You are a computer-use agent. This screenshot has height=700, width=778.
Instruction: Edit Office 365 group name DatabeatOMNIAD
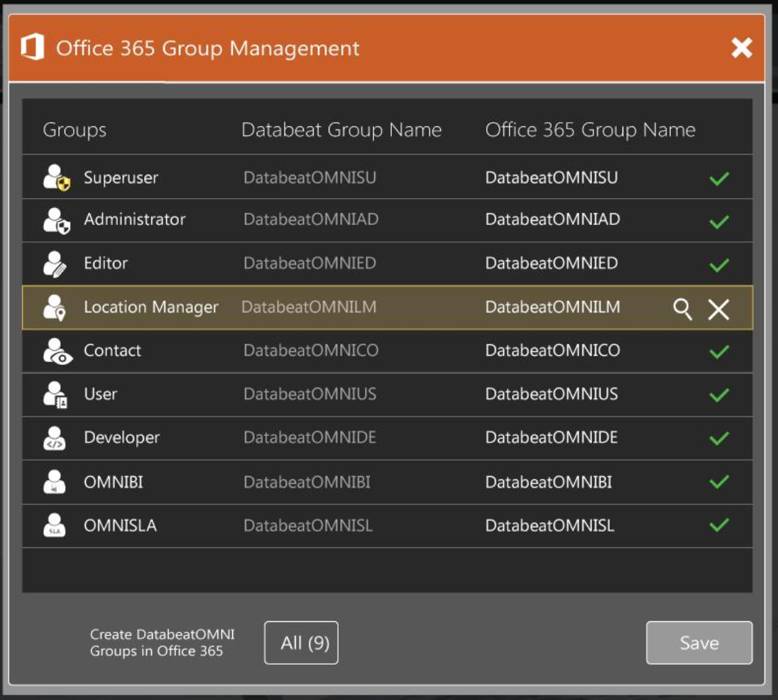click(x=552, y=219)
